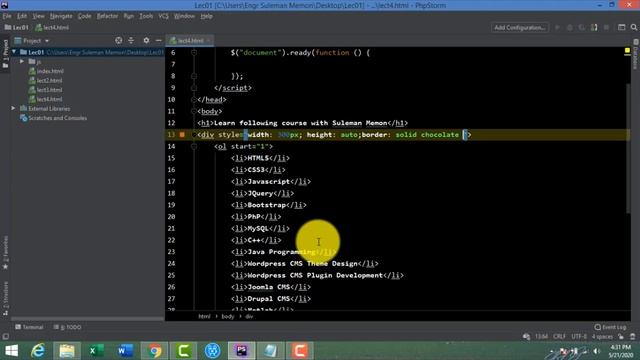Click the orange gutter marker on line 13
640x360 pixels.
point(182,135)
